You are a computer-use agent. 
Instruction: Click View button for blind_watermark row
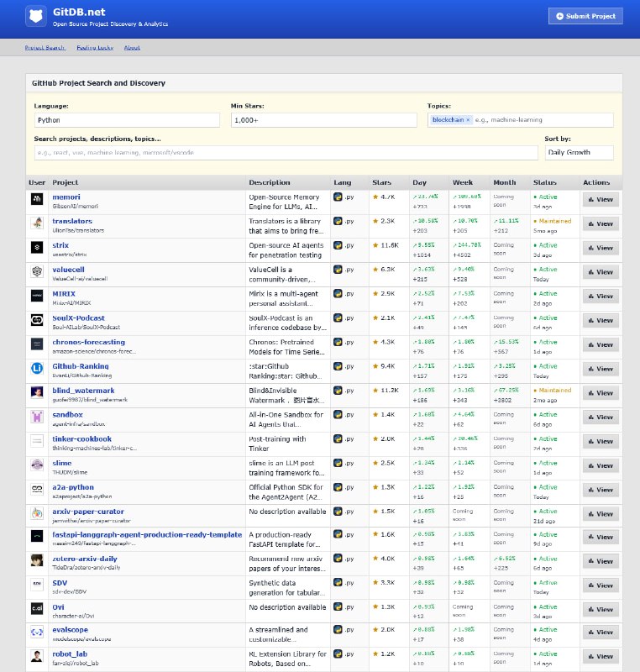601,392
